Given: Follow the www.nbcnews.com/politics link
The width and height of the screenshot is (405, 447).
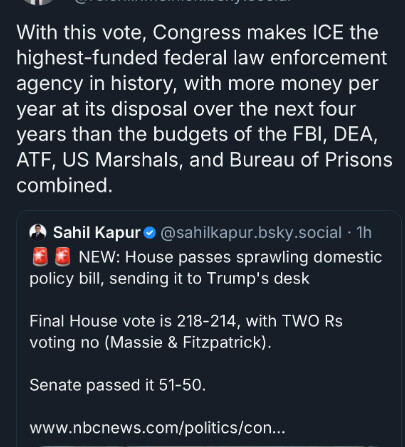Looking at the screenshot, I should [157, 428].
